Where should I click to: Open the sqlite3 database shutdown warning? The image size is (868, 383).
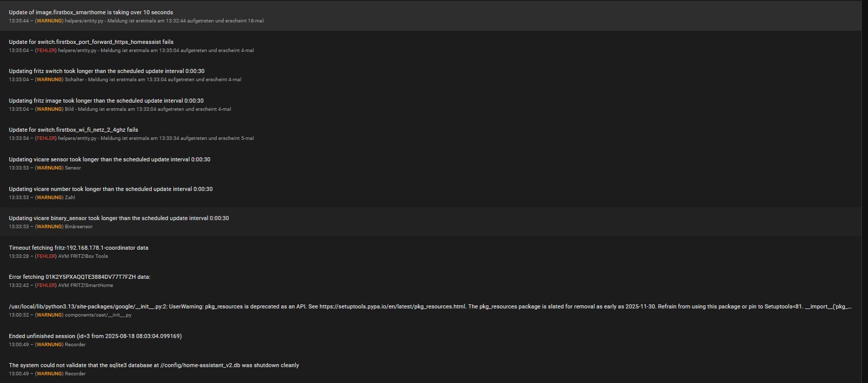pos(431,369)
